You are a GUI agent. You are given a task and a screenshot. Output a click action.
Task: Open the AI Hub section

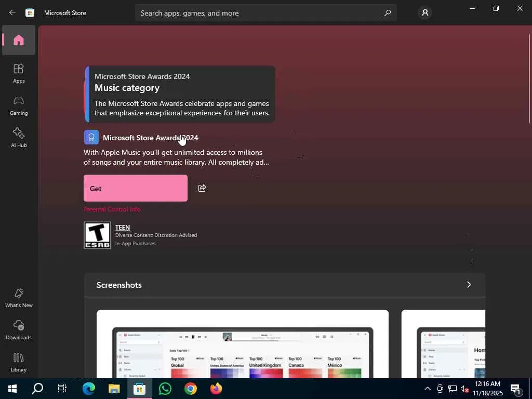click(x=19, y=138)
